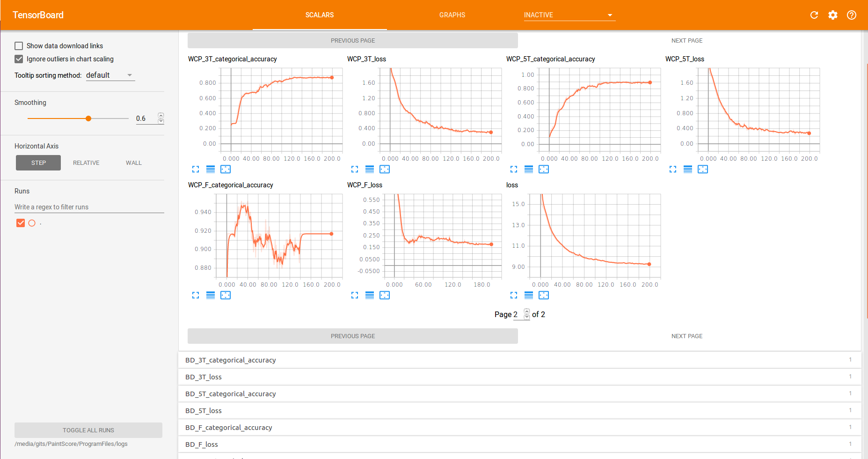Open Tooltip sorting method dropdown

click(x=110, y=75)
